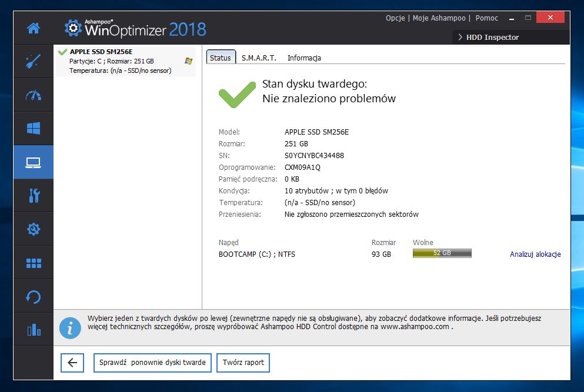
Task: Open the cleaning broom module icon
Action: (x=34, y=62)
